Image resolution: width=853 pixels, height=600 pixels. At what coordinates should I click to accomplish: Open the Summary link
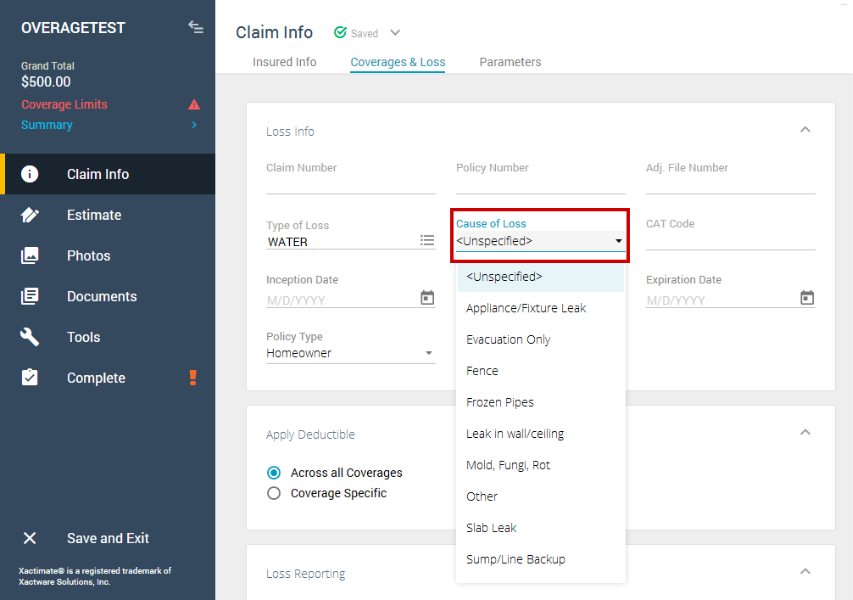click(x=47, y=125)
